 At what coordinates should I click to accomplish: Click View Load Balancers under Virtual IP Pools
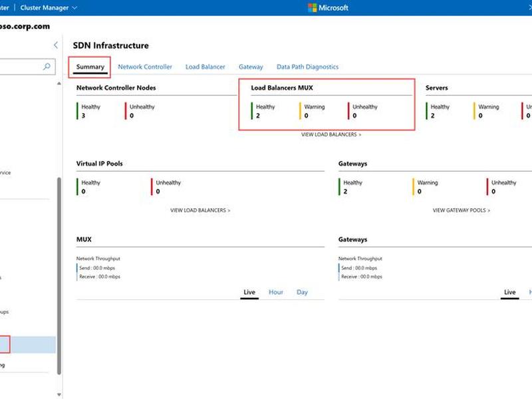[x=200, y=210]
